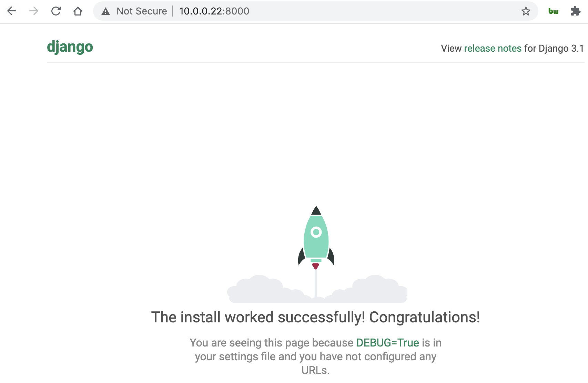Follow the DEBUG=True link

tap(387, 343)
